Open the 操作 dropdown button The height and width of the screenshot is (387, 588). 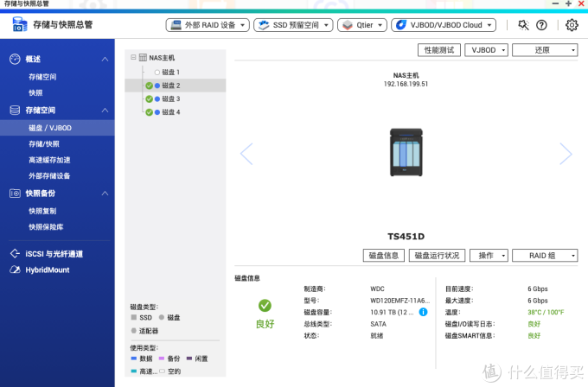[489, 256]
